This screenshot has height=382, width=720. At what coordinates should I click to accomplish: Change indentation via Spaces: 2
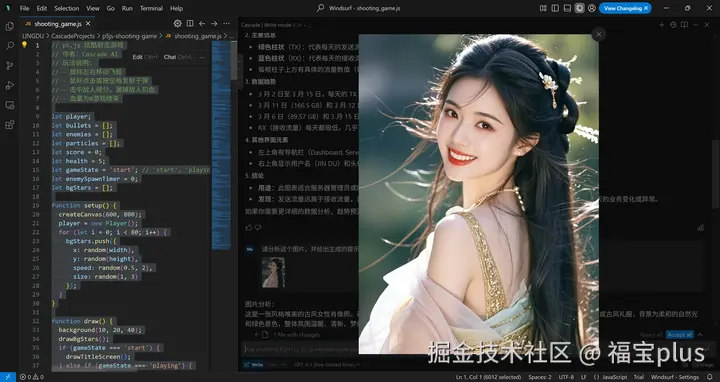tap(540, 377)
